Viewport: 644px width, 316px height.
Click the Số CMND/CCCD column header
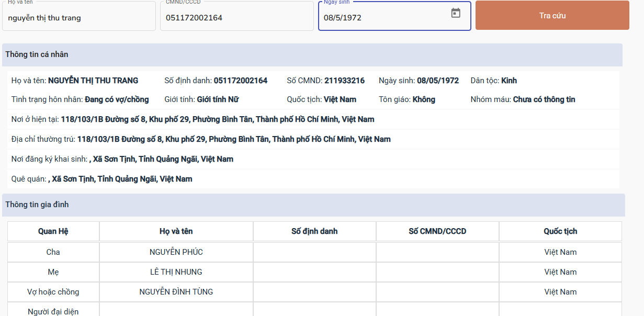click(437, 231)
